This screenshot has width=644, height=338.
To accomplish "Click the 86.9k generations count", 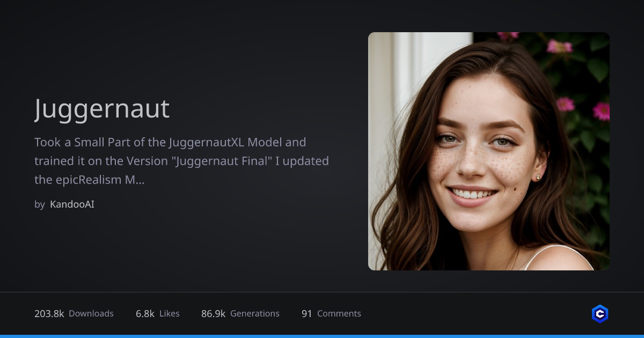I will click(x=213, y=314).
